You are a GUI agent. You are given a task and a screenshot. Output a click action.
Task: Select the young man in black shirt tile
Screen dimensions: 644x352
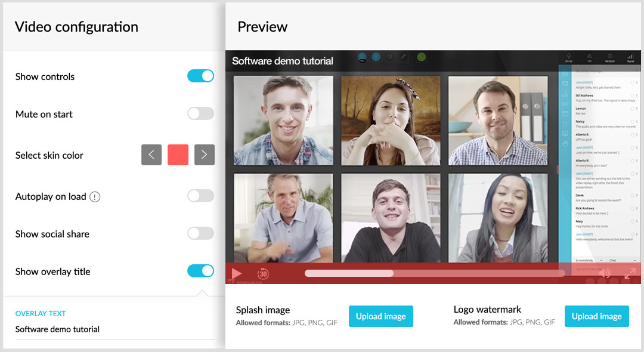(391, 218)
